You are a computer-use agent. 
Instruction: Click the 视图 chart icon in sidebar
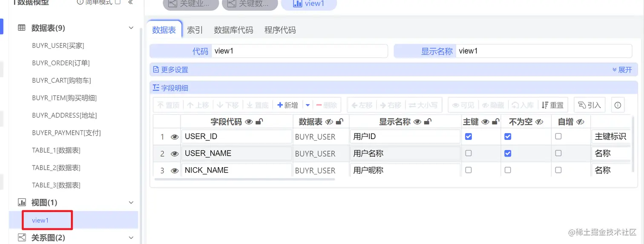coord(21,202)
